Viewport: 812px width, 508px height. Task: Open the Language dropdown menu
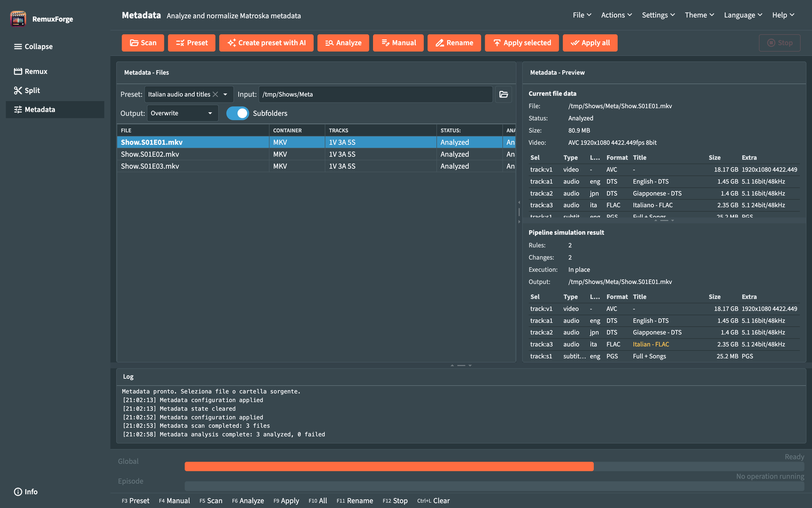coord(743,15)
